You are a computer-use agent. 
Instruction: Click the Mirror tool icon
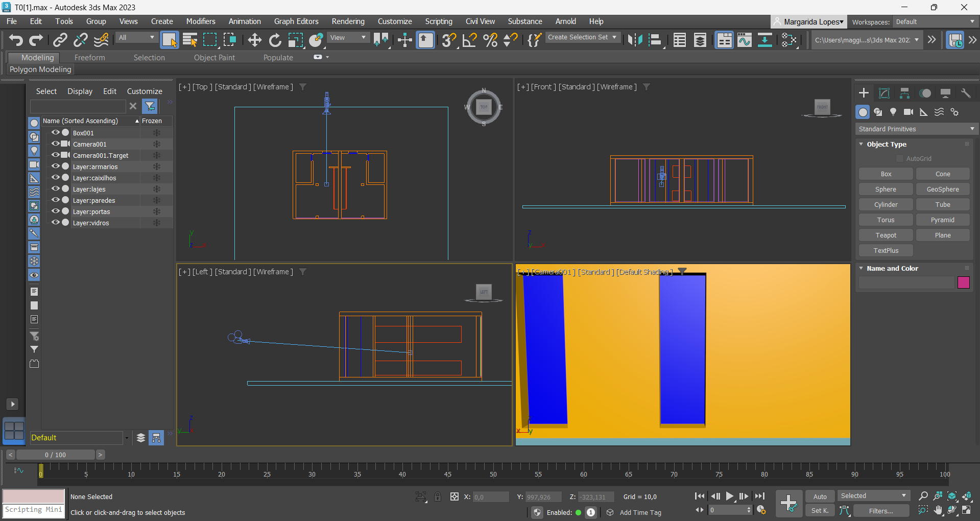click(x=635, y=40)
